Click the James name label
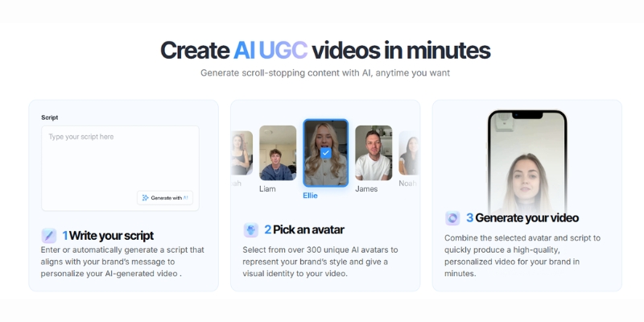 (x=366, y=189)
